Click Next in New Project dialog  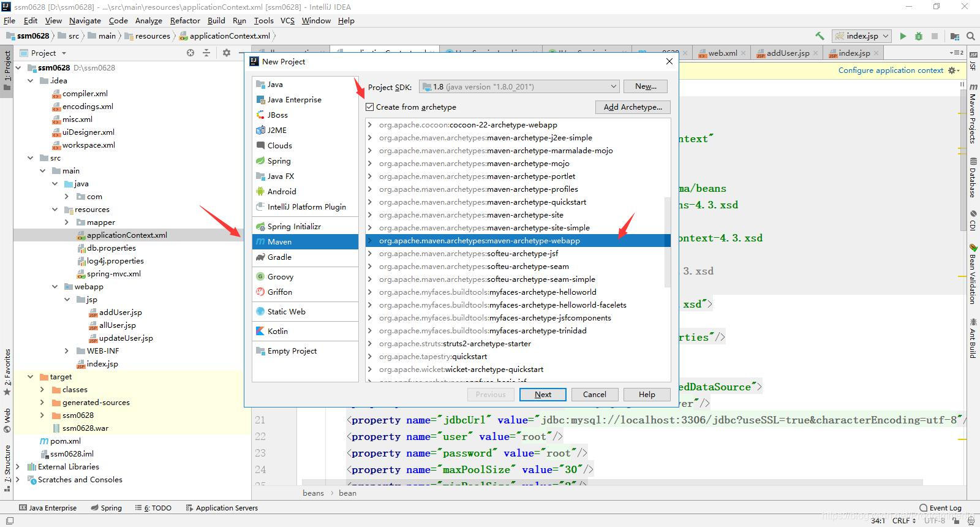tap(543, 395)
